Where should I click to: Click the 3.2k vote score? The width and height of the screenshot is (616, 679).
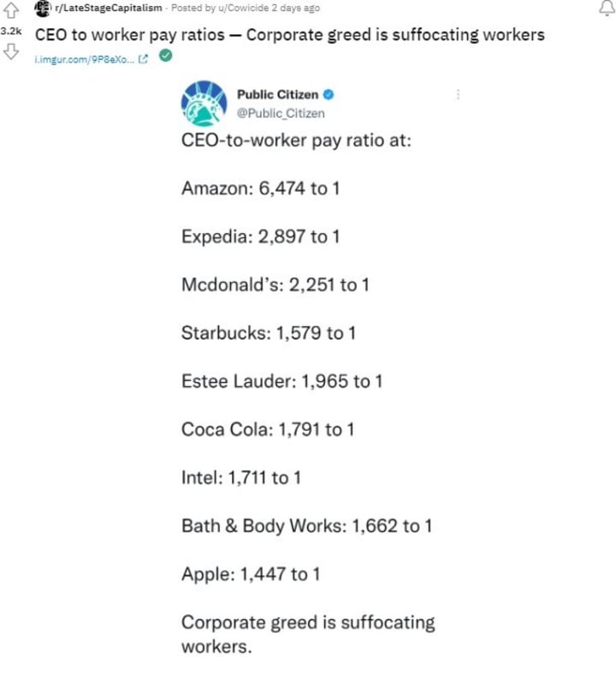11,31
